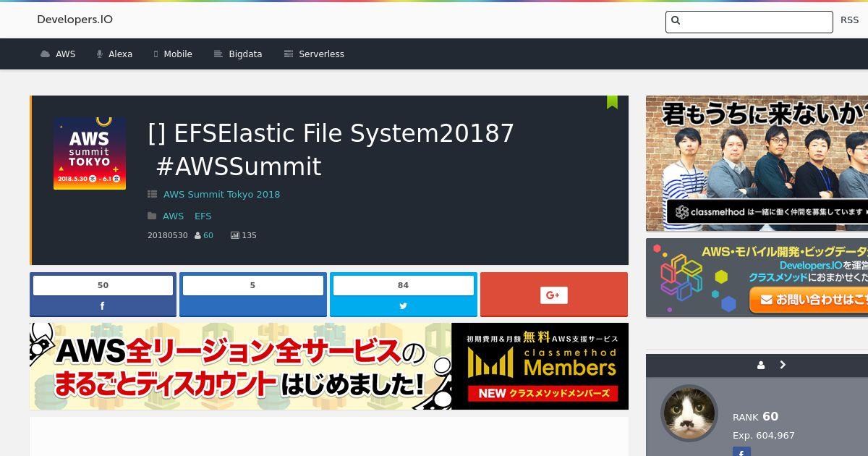Click the lines icon beside Bigdata
The height and width of the screenshot is (456, 868).
tap(218, 54)
